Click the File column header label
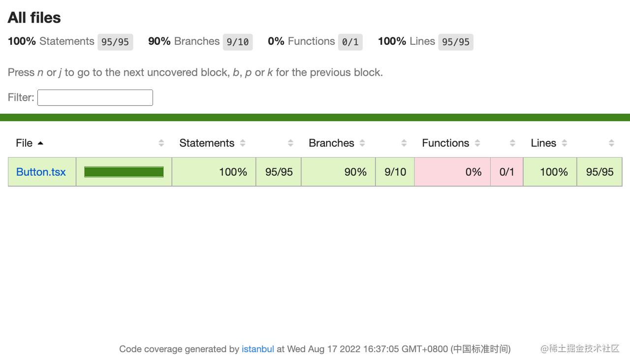The width and height of the screenshot is (630, 364). (x=24, y=143)
